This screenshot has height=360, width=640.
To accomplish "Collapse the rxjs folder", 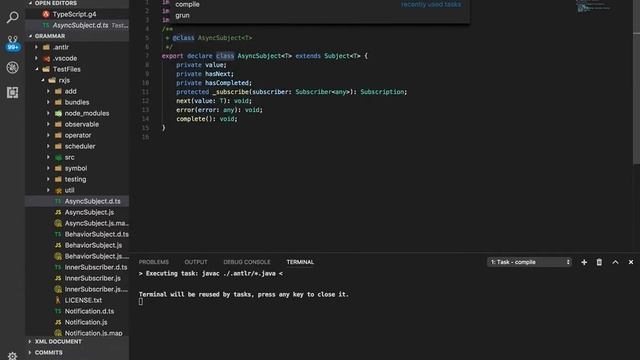I will [x=64, y=80].
